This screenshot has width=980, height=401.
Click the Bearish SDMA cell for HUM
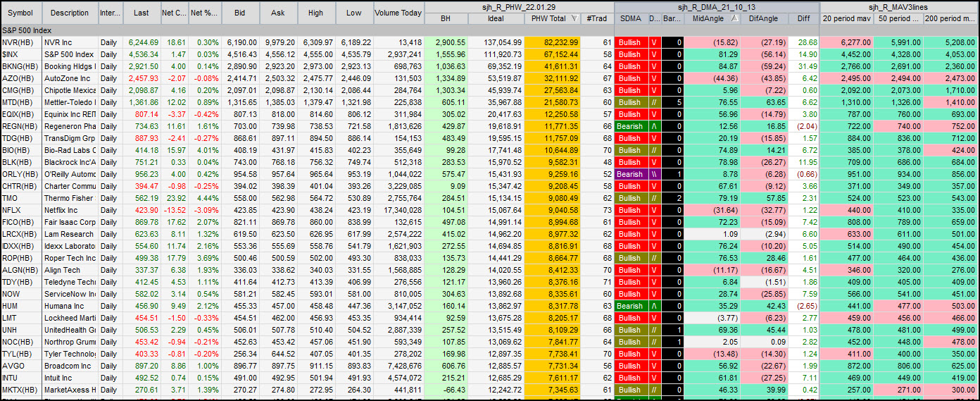(x=631, y=307)
